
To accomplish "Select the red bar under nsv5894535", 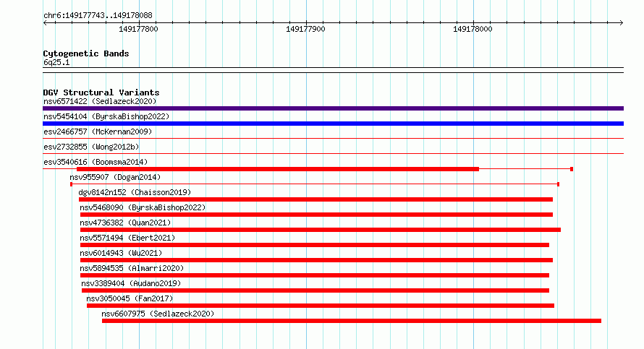I will coord(315,275).
